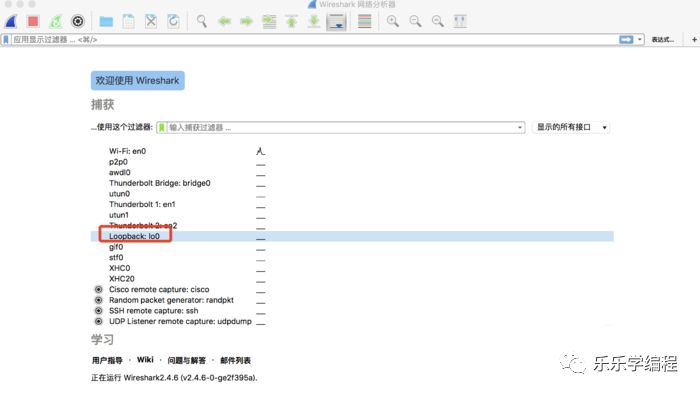The height and width of the screenshot is (394, 700).
Task: Zoom in on packet text
Action: [x=393, y=21]
